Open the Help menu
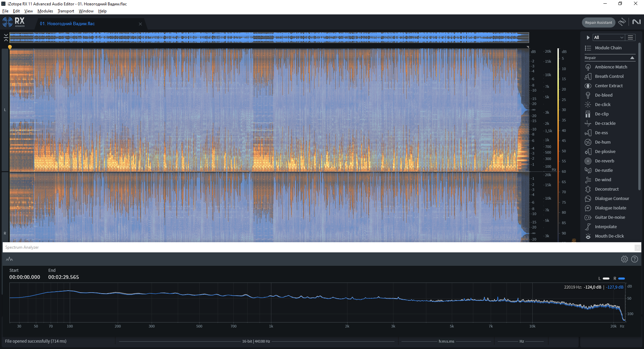This screenshot has height=349, width=644. coord(102,11)
